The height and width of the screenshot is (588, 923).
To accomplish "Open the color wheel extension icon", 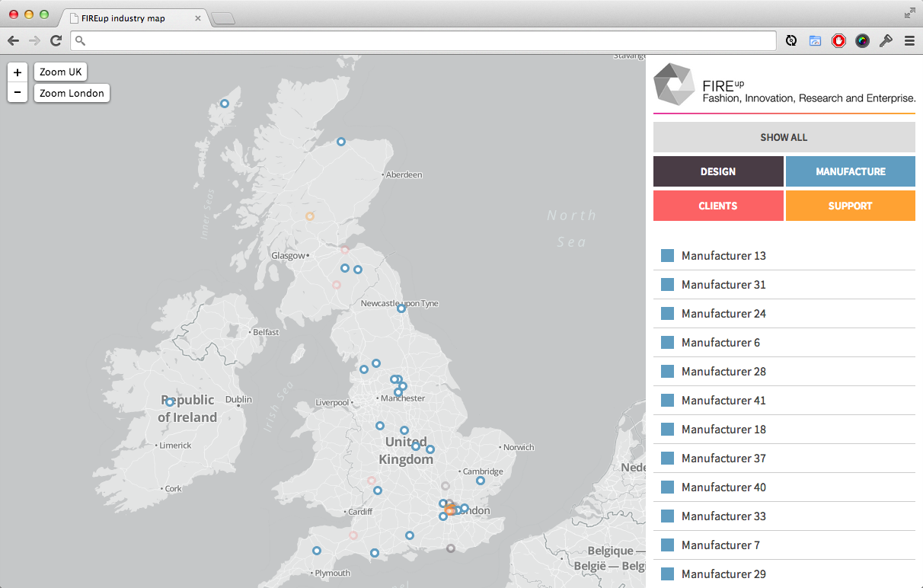I will point(862,41).
